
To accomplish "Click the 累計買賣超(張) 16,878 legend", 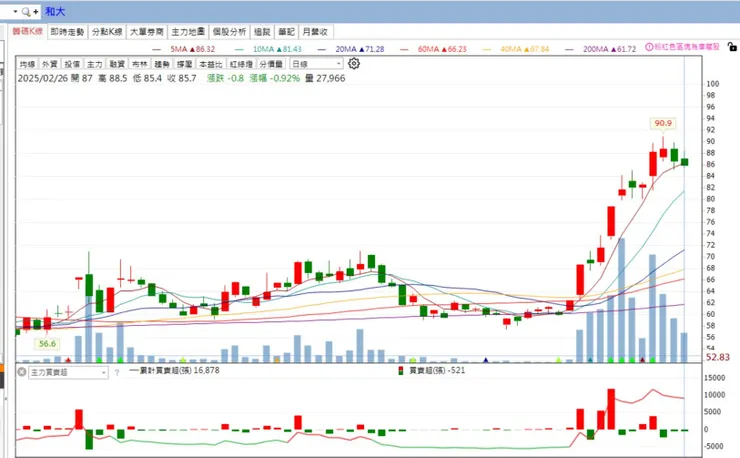I will [x=175, y=371].
